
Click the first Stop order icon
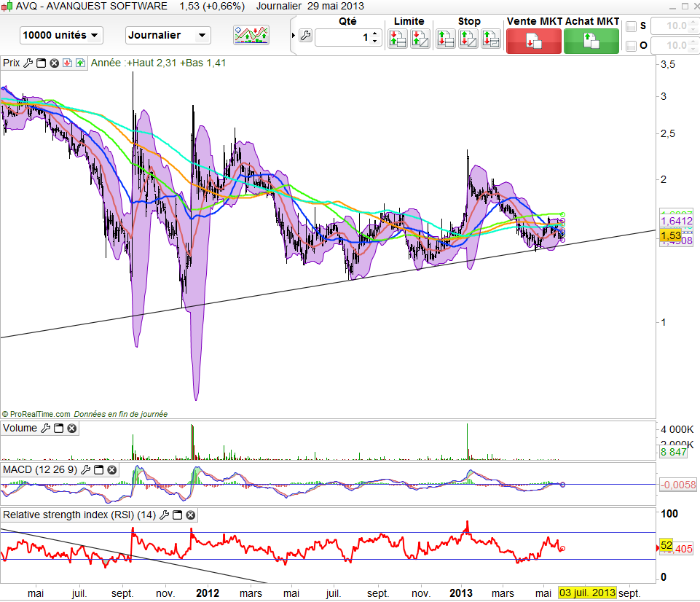pyautogui.click(x=445, y=39)
